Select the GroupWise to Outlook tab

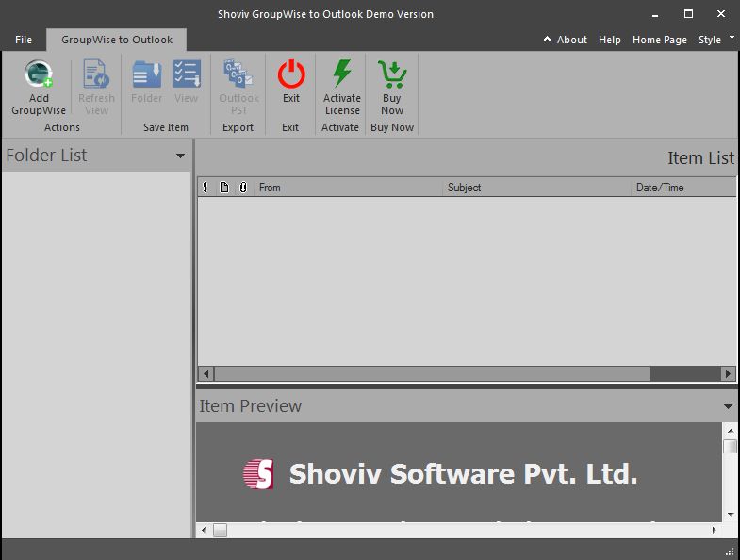pyautogui.click(x=117, y=40)
